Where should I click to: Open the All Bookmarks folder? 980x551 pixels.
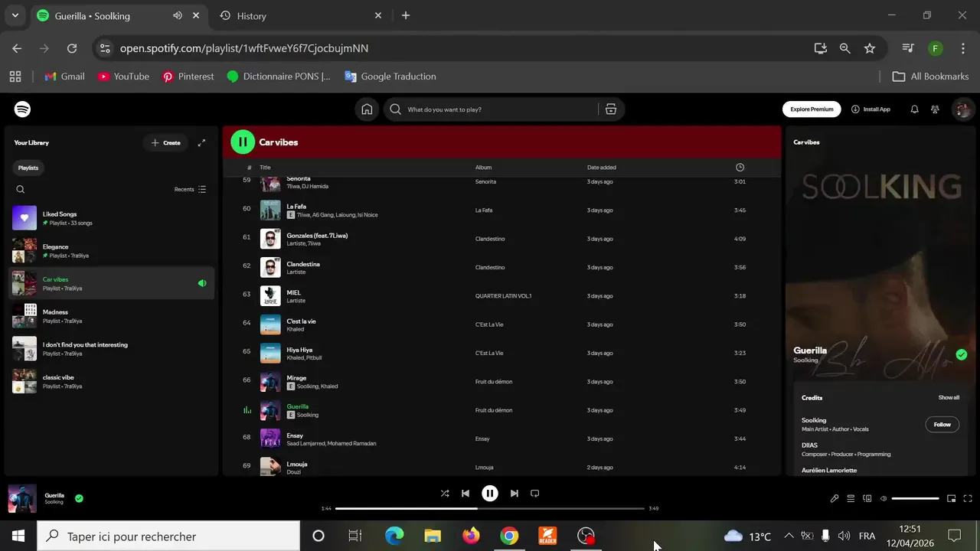(931, 77)
